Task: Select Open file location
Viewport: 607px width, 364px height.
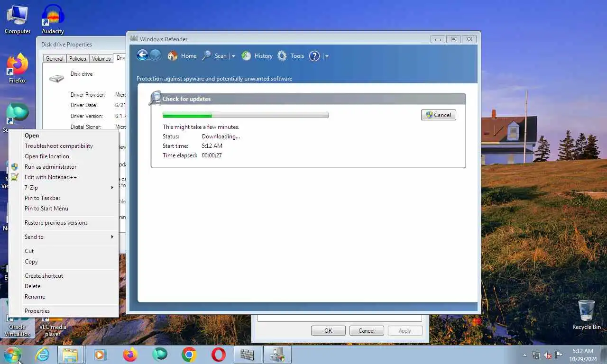Action: (64, 156)
